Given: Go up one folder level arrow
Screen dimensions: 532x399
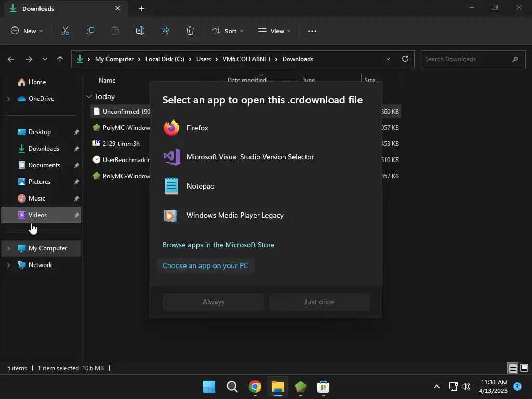Looking at the screenshot, I should point(60,59).
